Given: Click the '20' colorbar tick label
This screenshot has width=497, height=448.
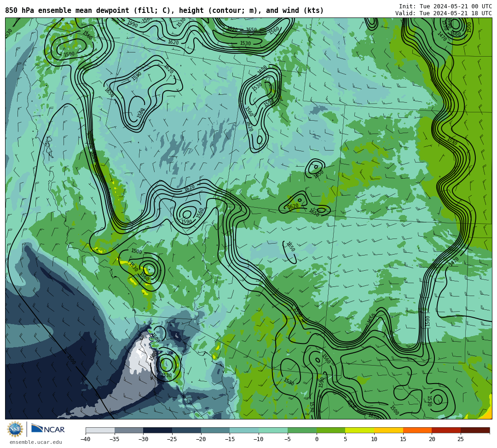Looking at the screenshot, I should click(432, 439).
